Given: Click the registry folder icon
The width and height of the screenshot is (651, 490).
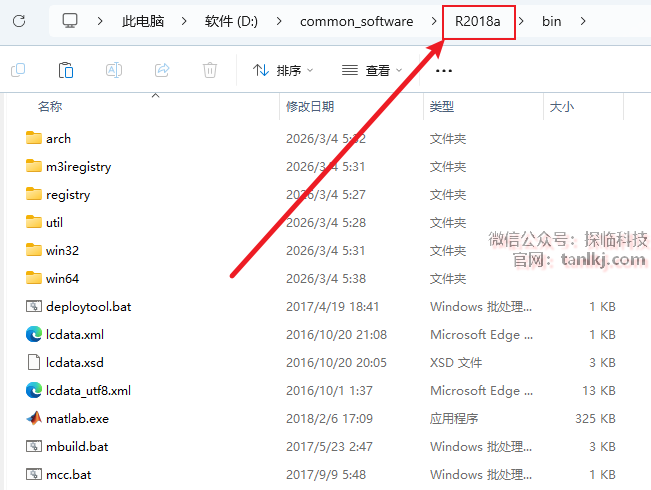Looking at the screenshot, I should tap(34, 194).
